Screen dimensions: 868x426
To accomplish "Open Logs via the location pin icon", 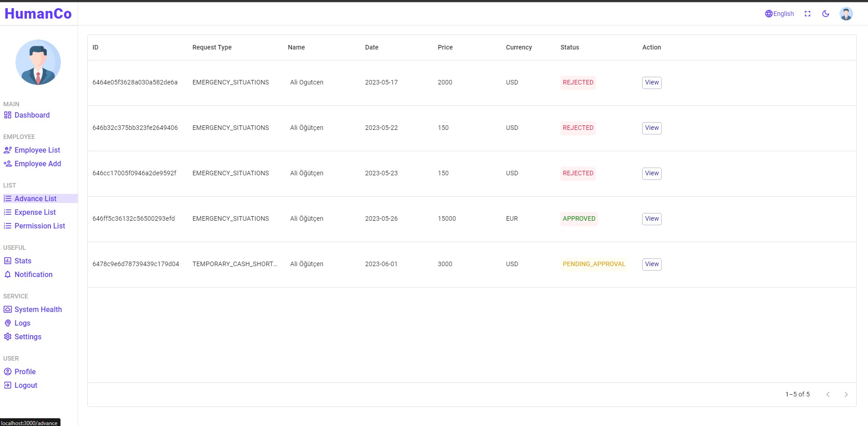I will click(x=7, y=323).
